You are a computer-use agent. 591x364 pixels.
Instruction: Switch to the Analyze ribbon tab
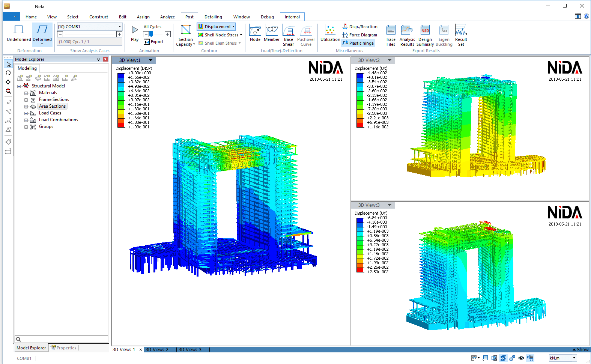[167, 17]
